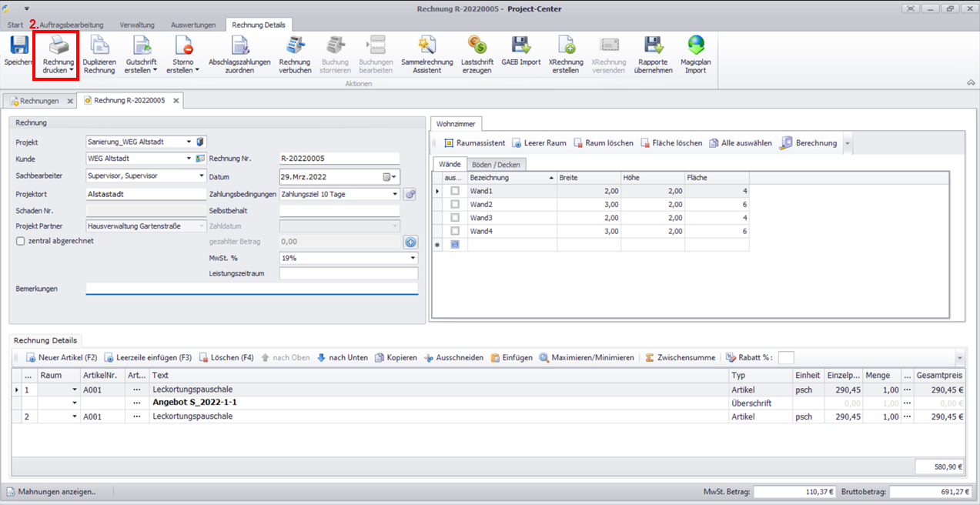
Task: Click Lastschrift erzeugen icon
Action: [x=477, y=46]
